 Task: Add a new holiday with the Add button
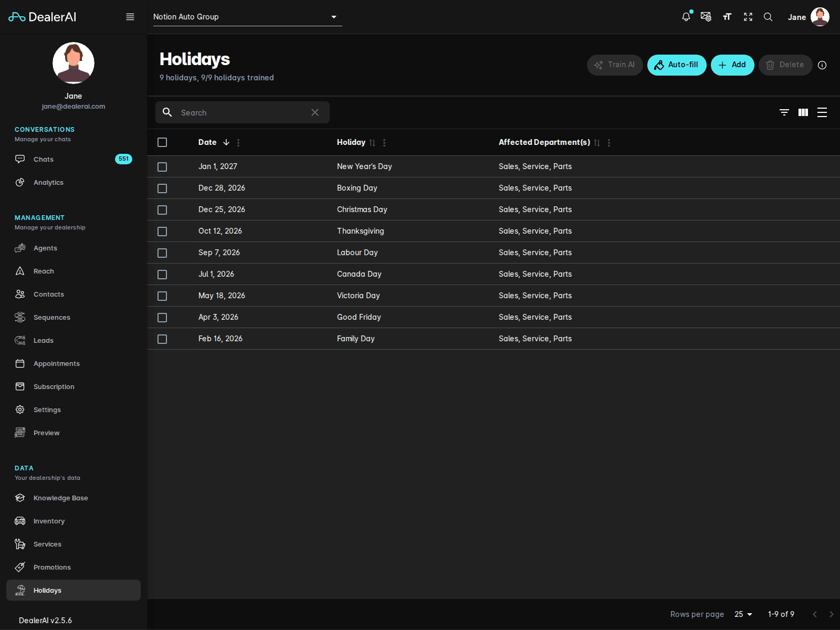click(732, 65)
